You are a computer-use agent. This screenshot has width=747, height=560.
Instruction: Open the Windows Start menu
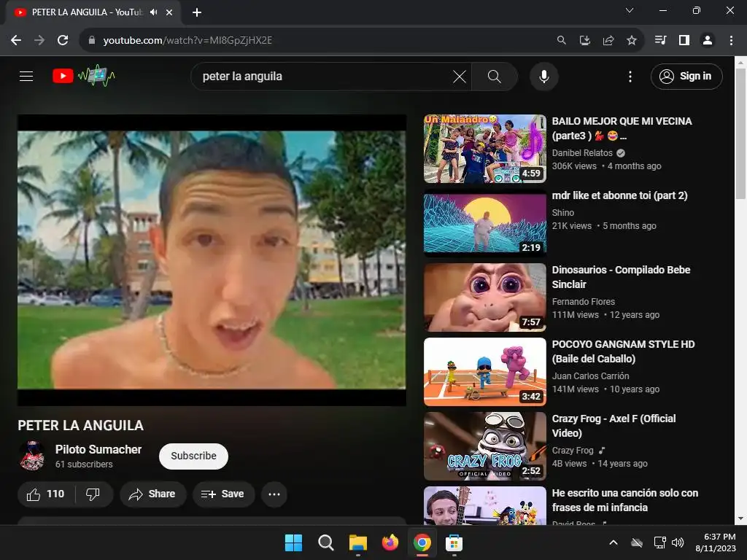(293, 542)
